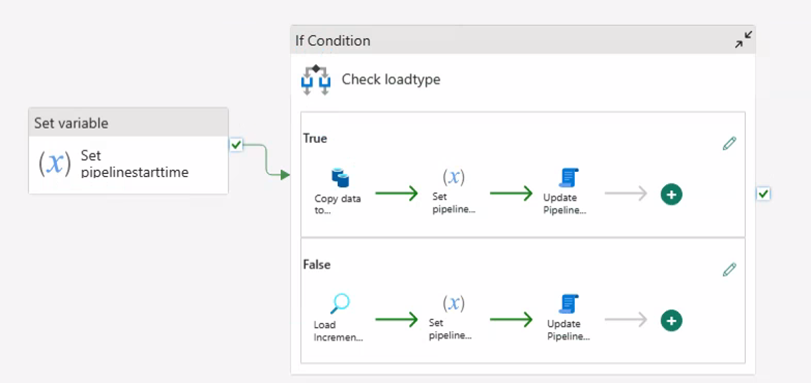This screenshot has width=811, height=383.
Task: Click the Copy data activity icon
Action: pos(340,179)
